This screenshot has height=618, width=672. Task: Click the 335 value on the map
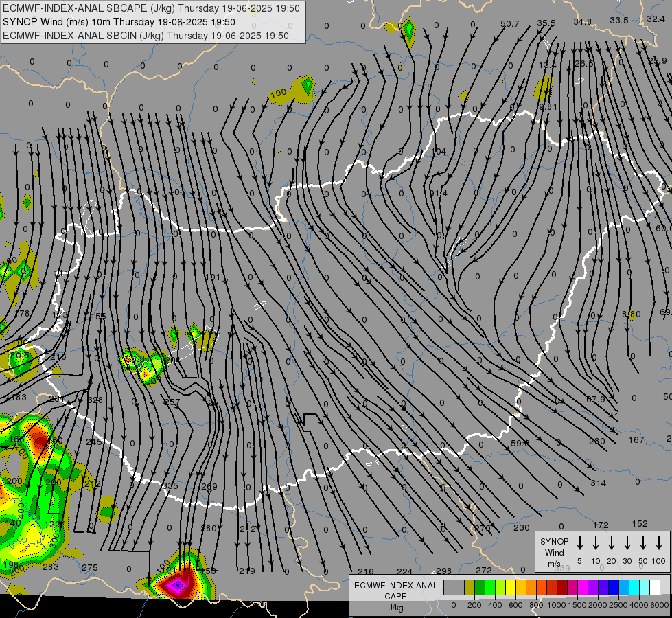pyautogui.click(x=170, y=485)
